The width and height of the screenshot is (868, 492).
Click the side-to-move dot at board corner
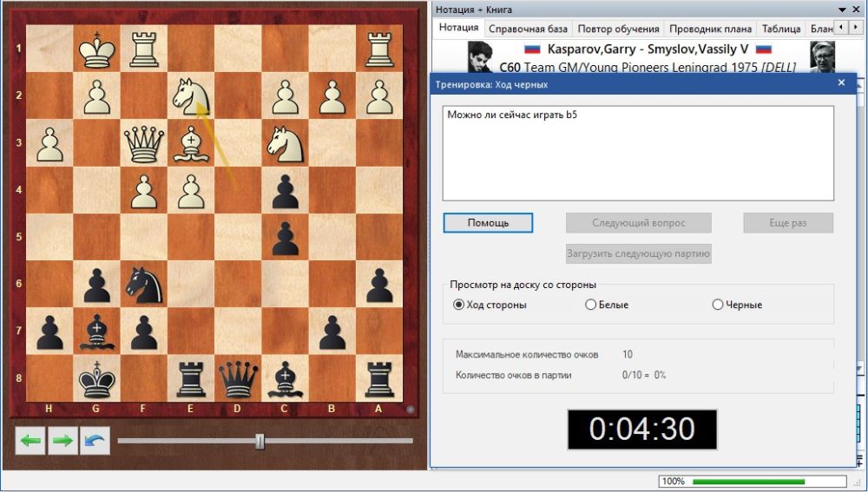tap(411, 409)
